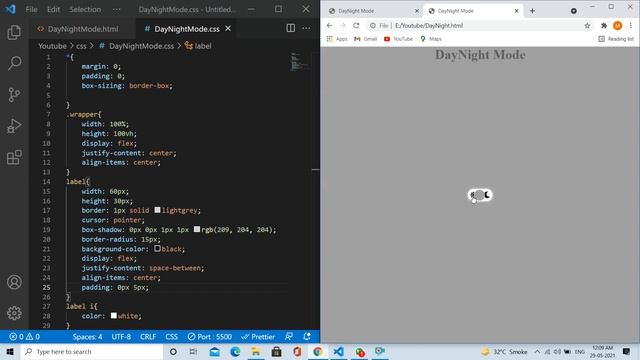Change CSS language mode
Screen dimensions: 640x360
click(171, 337)
